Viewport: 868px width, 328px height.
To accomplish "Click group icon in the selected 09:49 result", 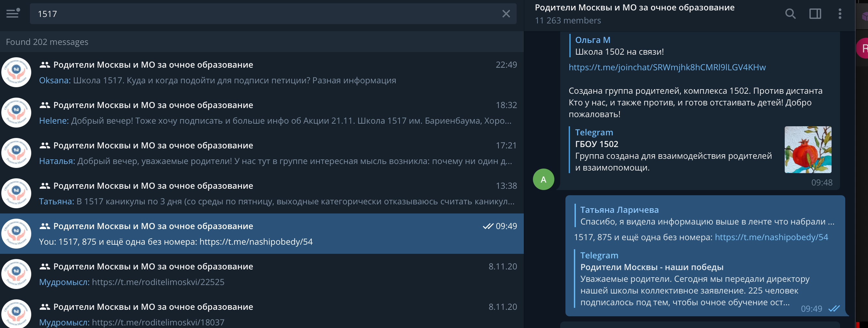I will (45, 226).
